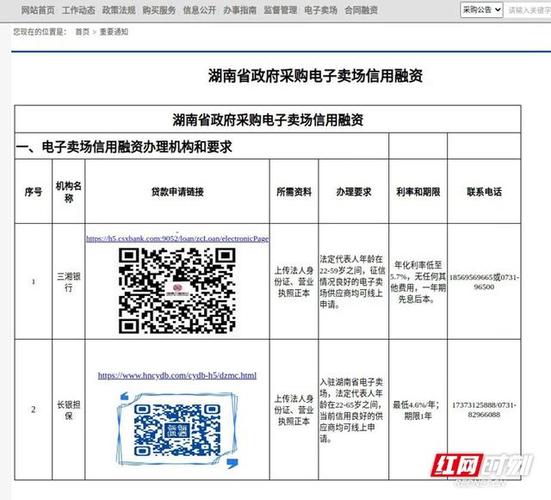Click the keyword search input field
Screen dimensions: 551x500
point(528,10)
